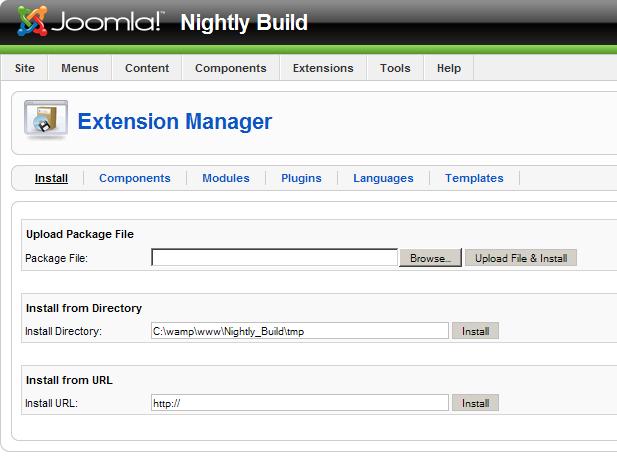Viewport: 617px width, 457px height.
Task: Switch to the Install tab
Action: 51,178
